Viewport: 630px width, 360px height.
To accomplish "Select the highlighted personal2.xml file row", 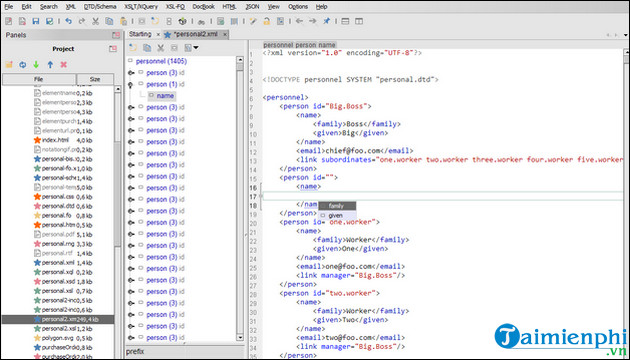I will [58, 319].
